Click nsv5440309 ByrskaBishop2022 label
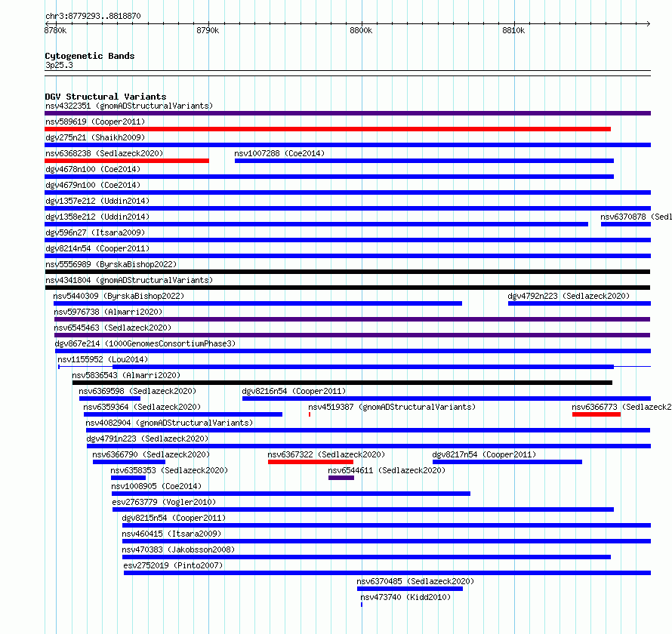This screenshot has height=634, width=672. pos(119,296)
